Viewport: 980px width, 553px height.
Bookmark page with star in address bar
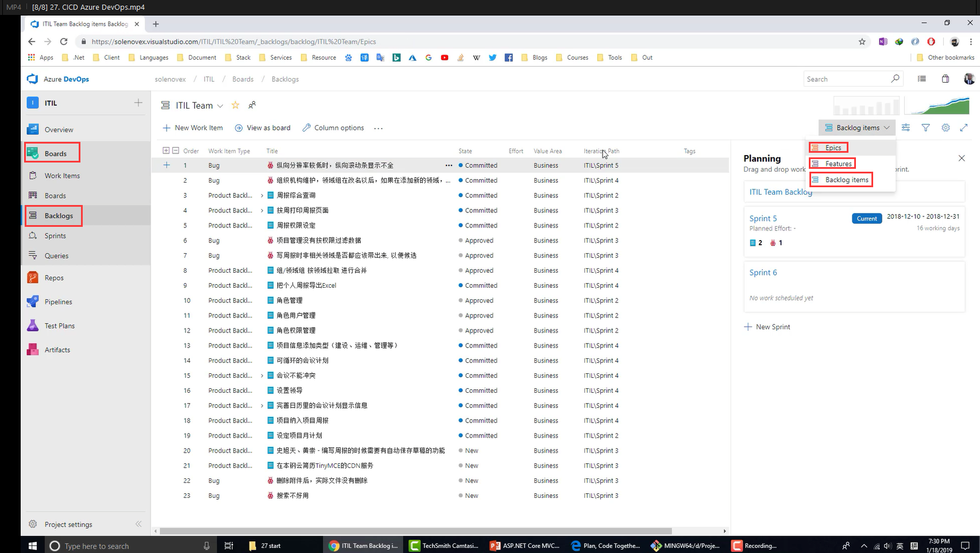click(x=862, y=41)
